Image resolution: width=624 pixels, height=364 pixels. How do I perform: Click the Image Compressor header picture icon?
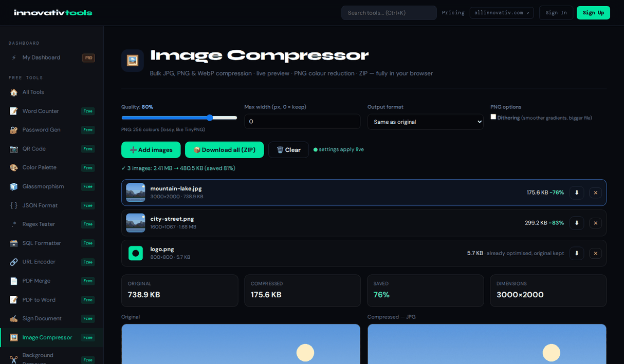tap(132, 61)
